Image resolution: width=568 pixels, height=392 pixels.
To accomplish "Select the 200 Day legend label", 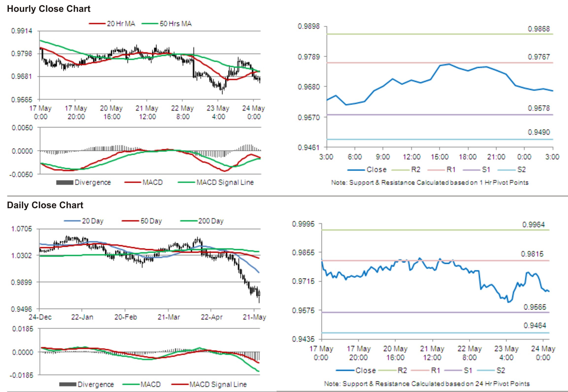I will [x=211, y=221].
